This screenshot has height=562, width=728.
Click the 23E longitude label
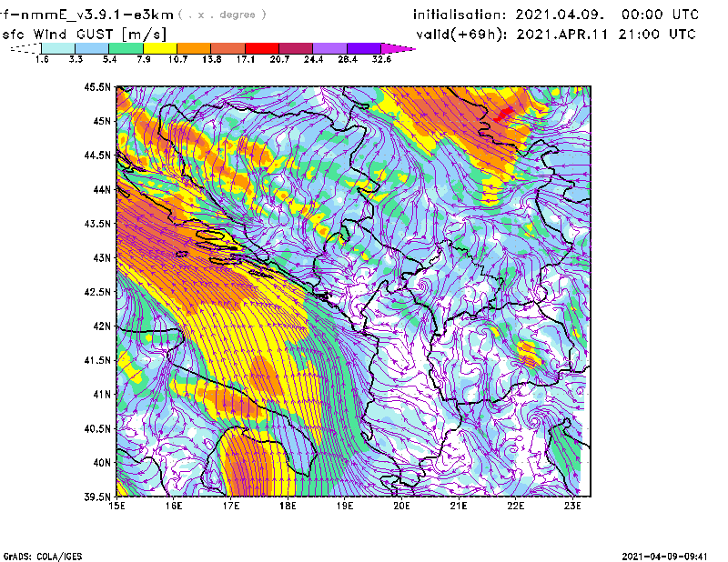click(x=572, y=506)
